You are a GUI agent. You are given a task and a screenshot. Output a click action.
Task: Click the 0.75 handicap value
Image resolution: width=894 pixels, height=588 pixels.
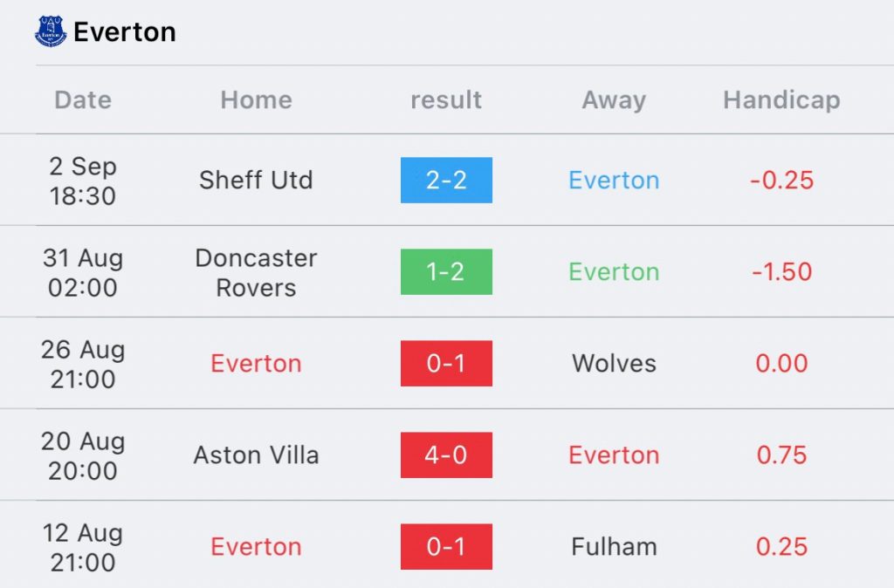781,455
